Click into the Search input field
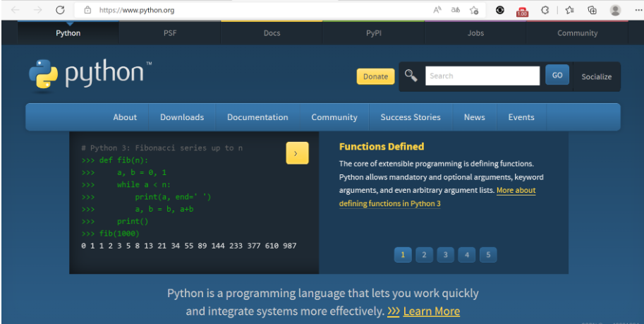 482,76
